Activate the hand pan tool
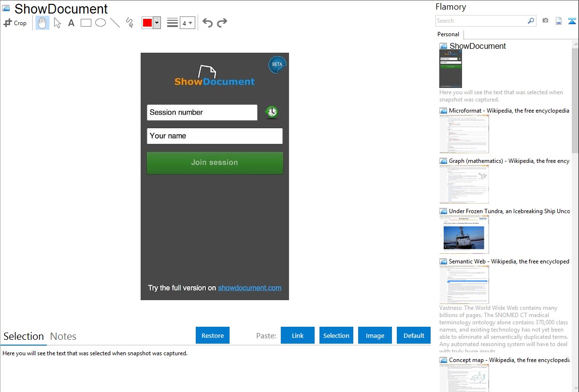Screen dimensions: 579x392 tap(42, 23)
